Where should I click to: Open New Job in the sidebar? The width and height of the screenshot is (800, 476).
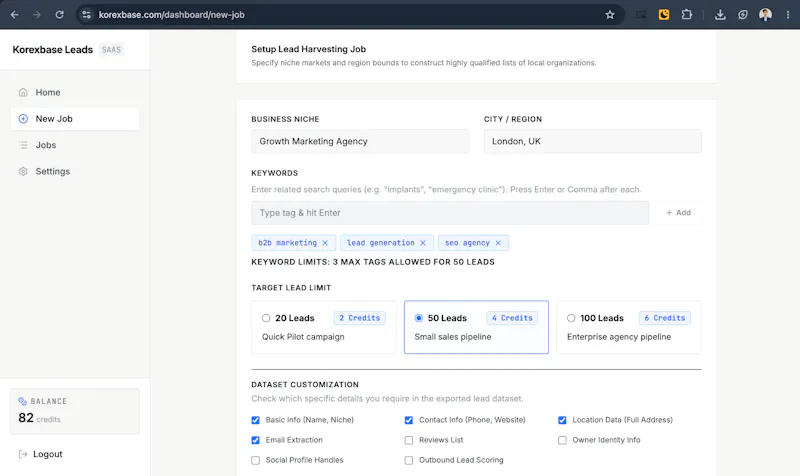[x=74, y=119]
